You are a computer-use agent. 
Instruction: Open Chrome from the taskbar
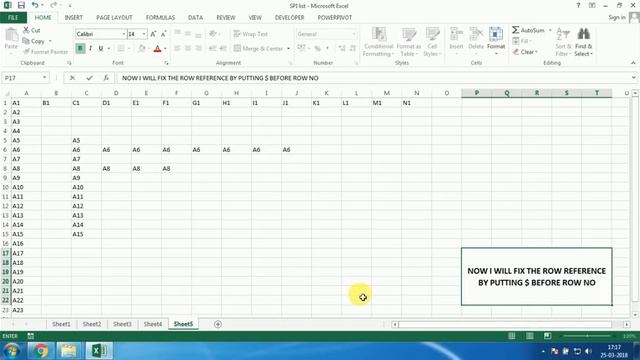40,351
